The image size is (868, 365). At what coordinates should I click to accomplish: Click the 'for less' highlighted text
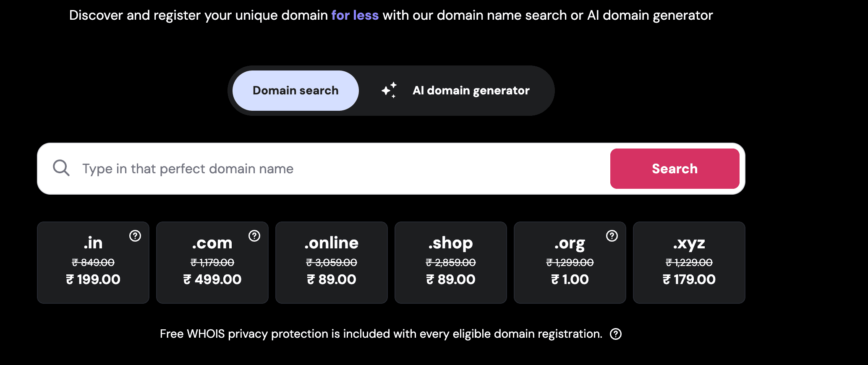355,15
